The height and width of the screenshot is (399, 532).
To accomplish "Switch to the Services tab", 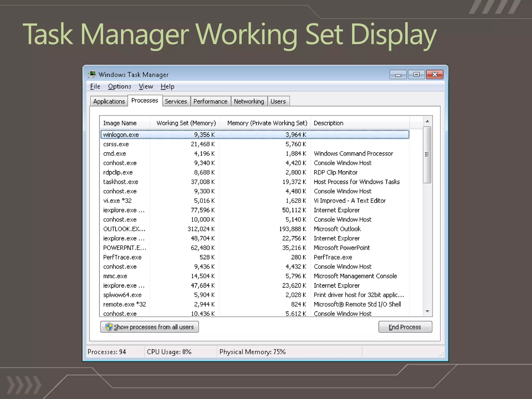I will coord(176,101).
